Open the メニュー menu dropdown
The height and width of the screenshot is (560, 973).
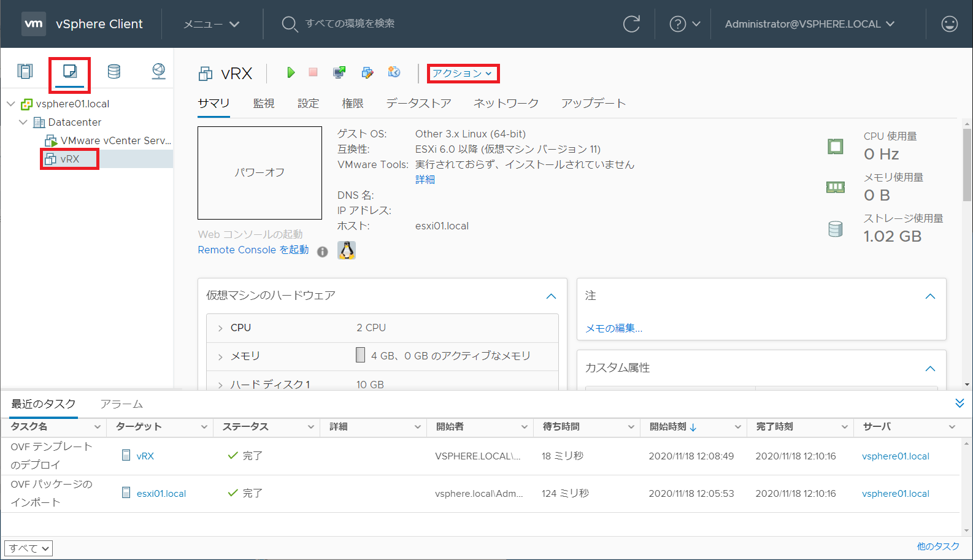(211, 24)
